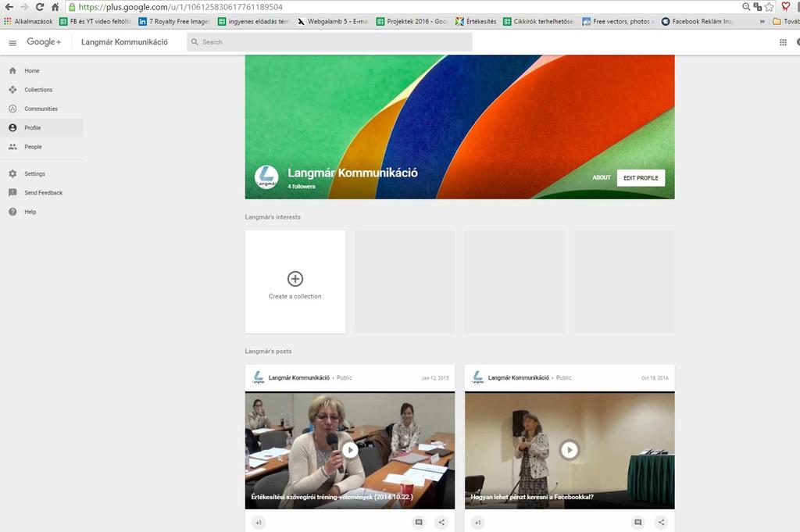
Task: Click the browser home icon
Action: pyautogui.click(x=55, y=7)
